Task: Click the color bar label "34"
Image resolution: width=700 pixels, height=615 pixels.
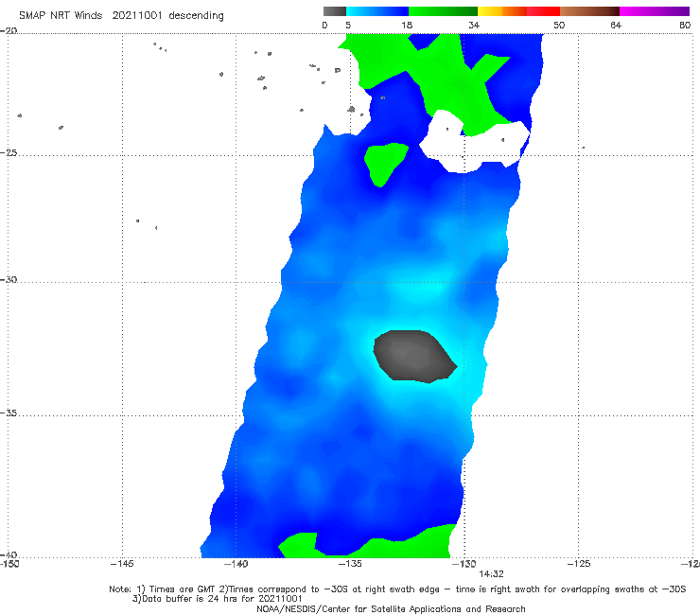Action: (x=474, y=25)
